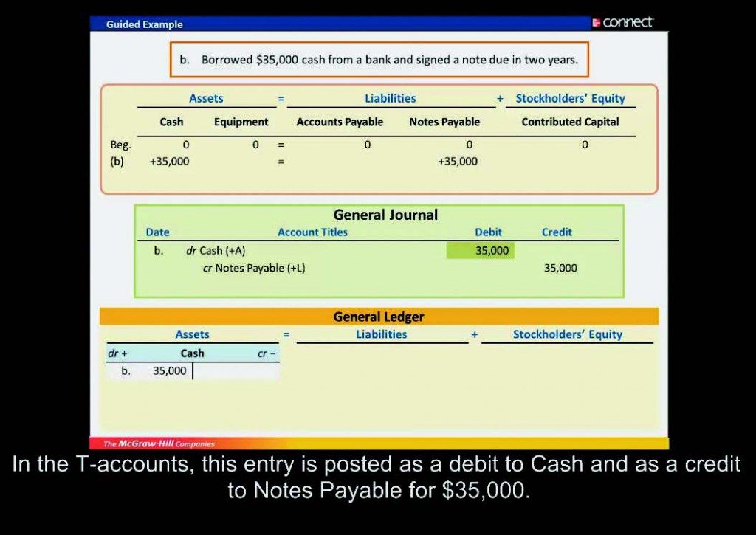Click Stockholders' Equity heading in equation box
The image size is (756, 535).
[571, 98]
